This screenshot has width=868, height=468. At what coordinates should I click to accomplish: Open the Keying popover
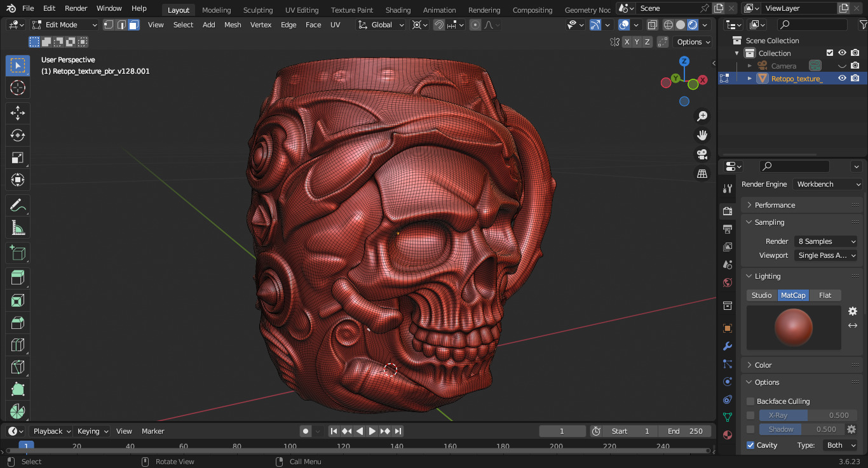click(93, 431)
